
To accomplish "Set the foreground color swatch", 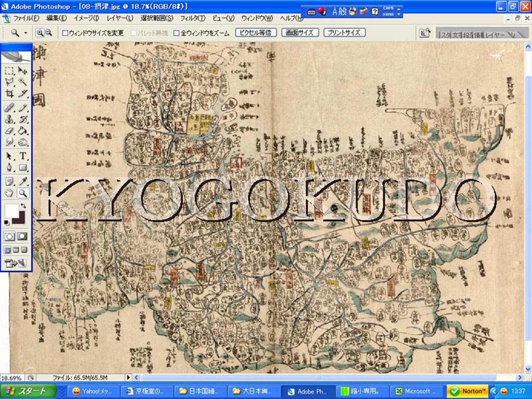I will [10, 210].
